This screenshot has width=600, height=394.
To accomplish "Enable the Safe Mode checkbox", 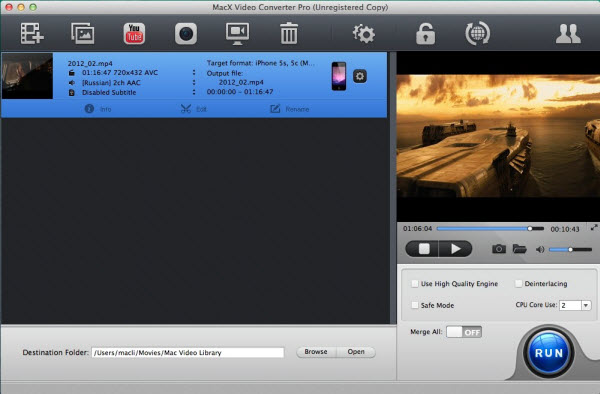I will 415,305.
